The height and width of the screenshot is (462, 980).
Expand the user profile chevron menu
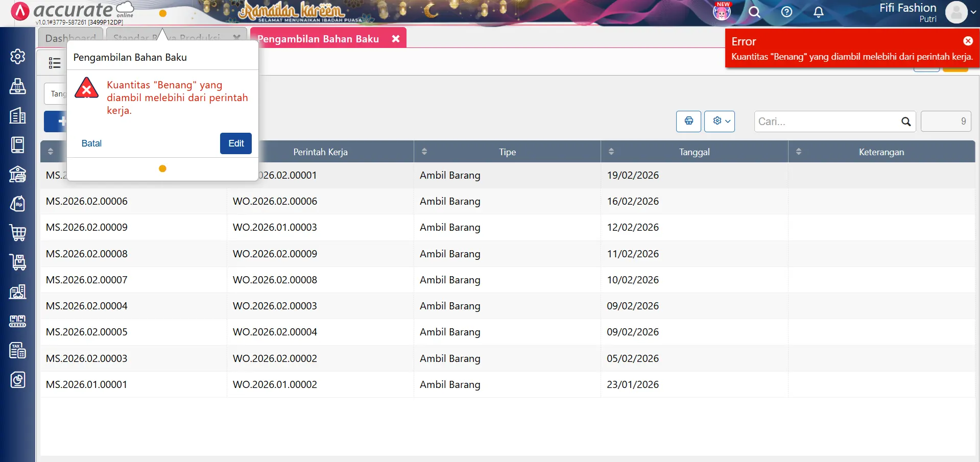point(973,12)
